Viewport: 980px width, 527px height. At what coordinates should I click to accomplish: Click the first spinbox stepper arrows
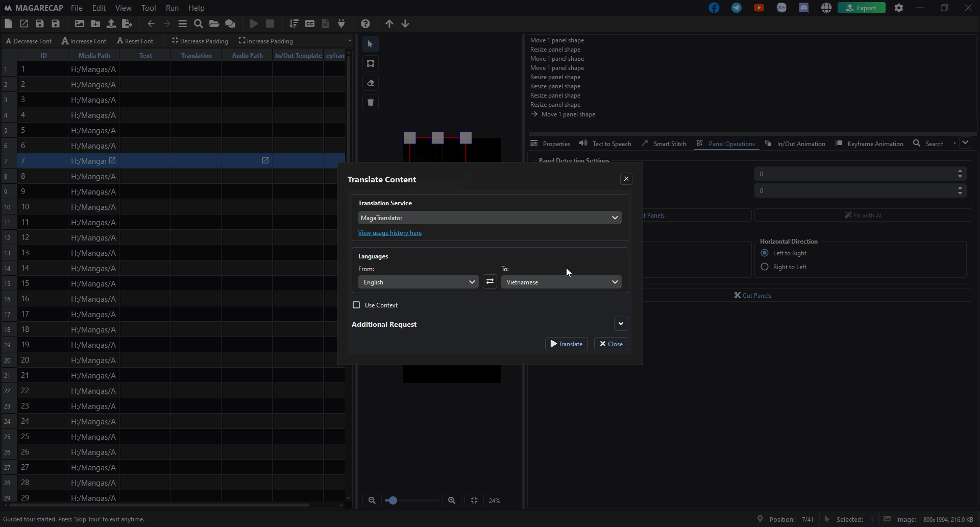tap(960, 174)
